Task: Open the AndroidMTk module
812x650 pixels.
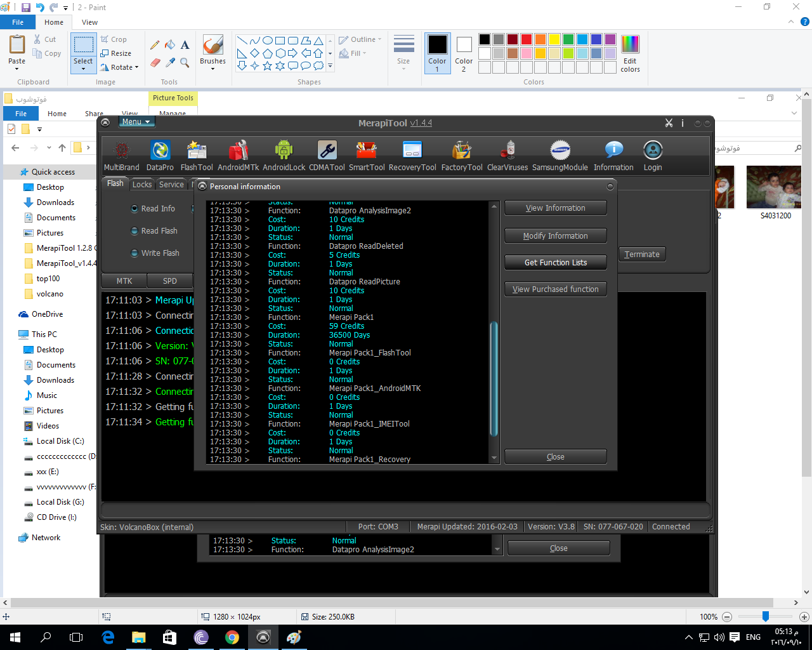Action: [239, 156]
